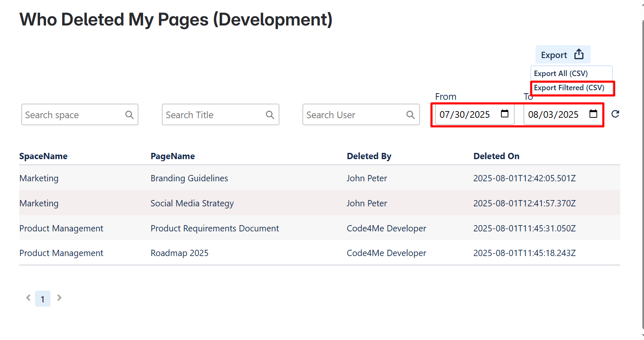Select Export Filtered (CSV) option
The width and height of the screenshot is (644, 340).
(569, 88)
